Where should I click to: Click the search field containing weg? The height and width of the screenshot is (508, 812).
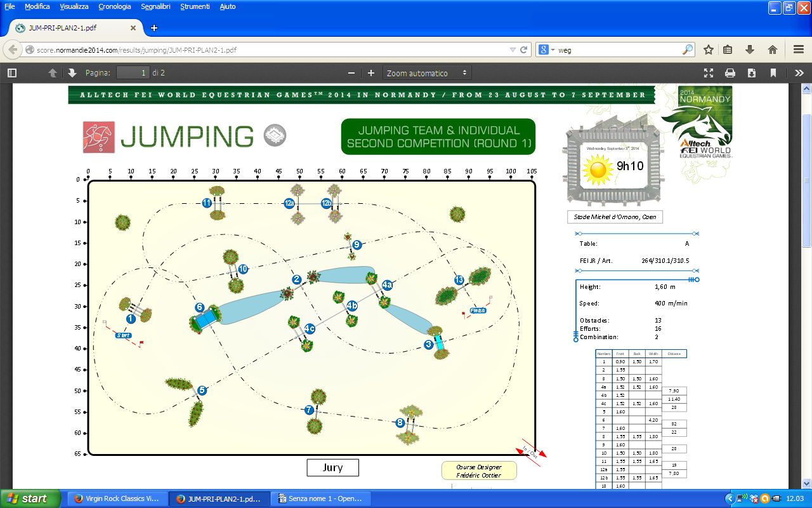point(619,50)
